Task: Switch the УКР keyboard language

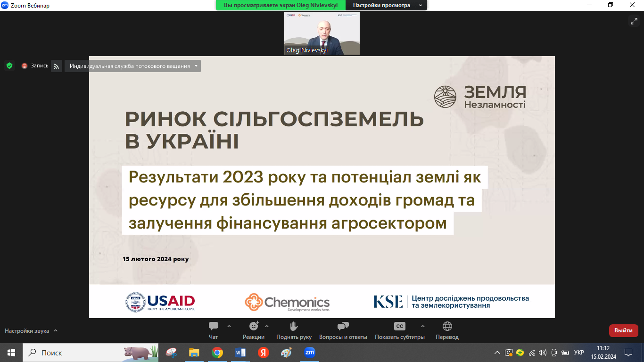Action: (579, 353)
